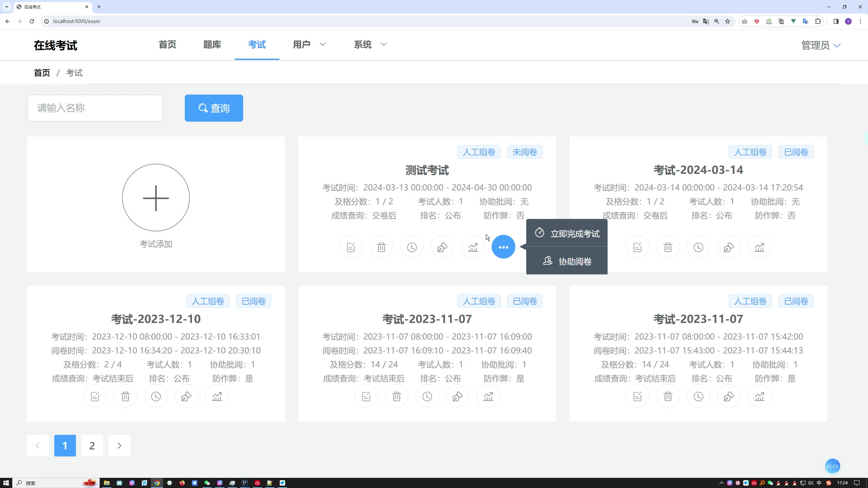868x488 pixels.
Task: Click the marking pen icon on 测试考试 card
Action: pos(442,247)
